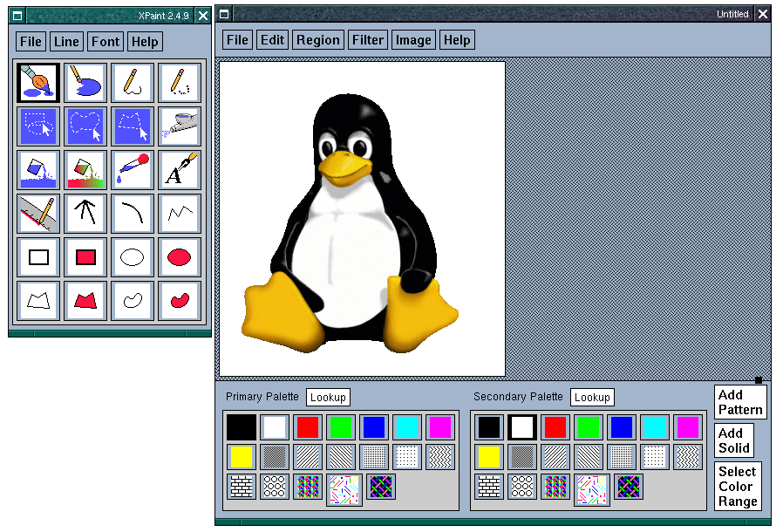The width and height of the screenshot is (783, 532).
Task: Open the Font menu in the toolbox
Action: tap(106, 42)
